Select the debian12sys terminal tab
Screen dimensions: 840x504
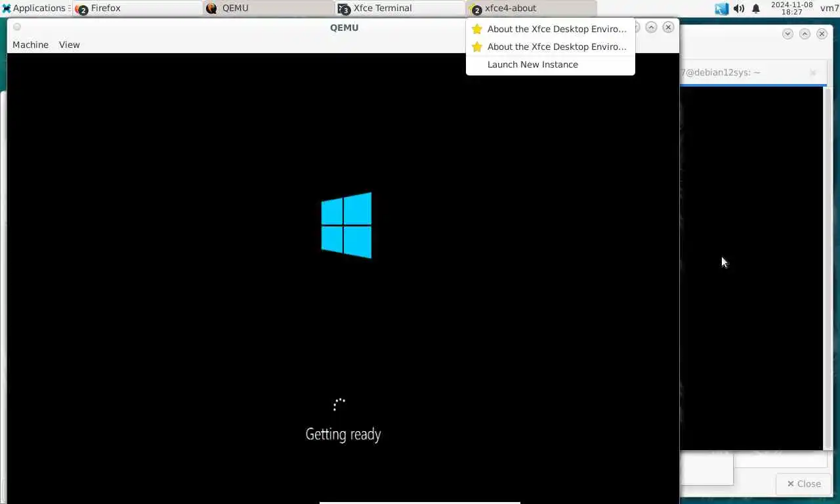click(752, 73)
